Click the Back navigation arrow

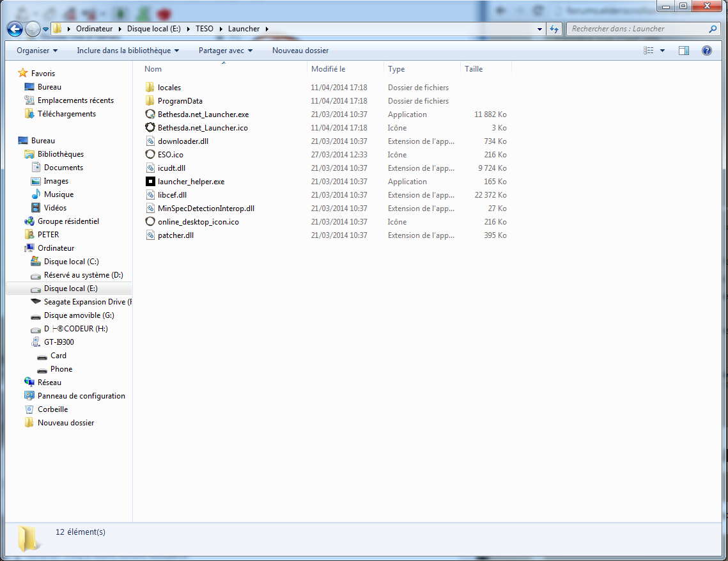point(15,29)
